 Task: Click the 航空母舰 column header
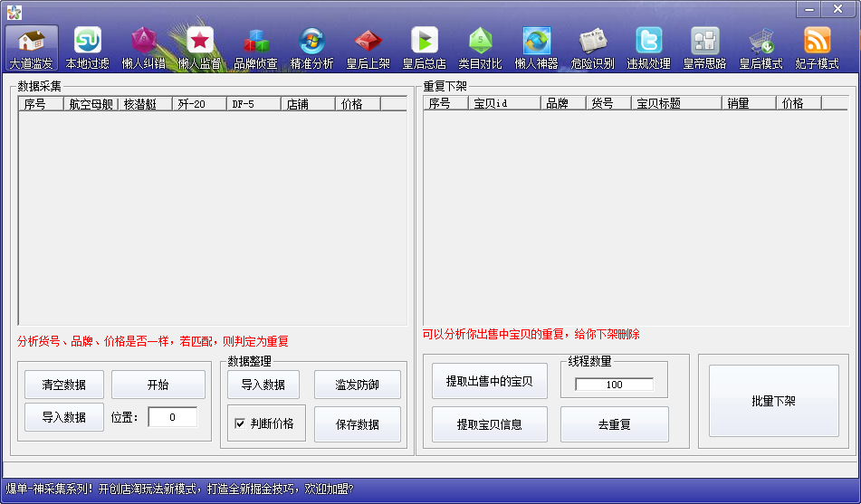(91, 104)
